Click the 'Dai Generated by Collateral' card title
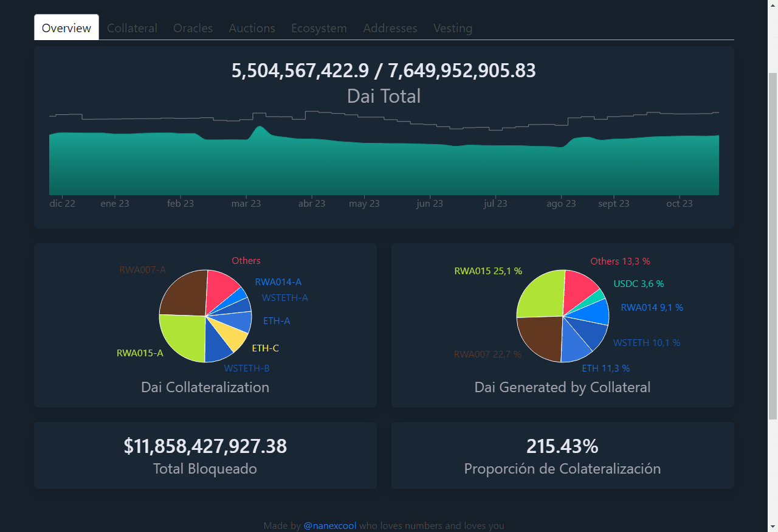Image resolution: width=778 pixels, height=532 pixels. [563, 387]
